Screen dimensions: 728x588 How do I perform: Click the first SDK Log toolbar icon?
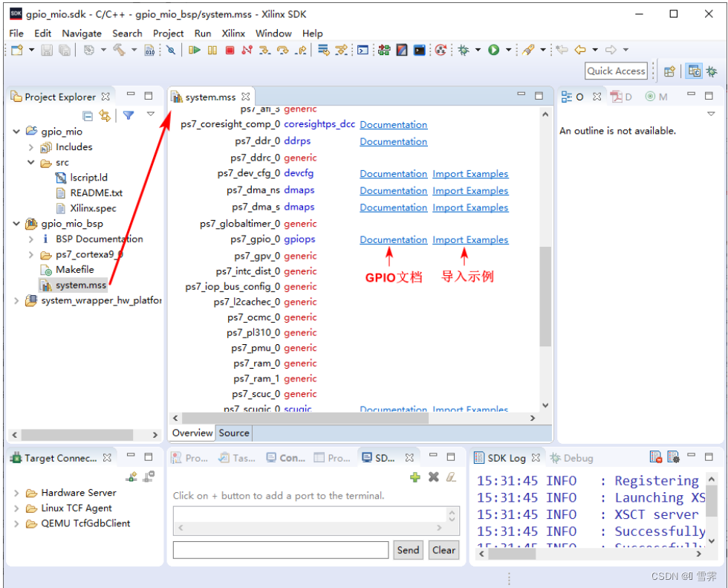coord(655,457)
